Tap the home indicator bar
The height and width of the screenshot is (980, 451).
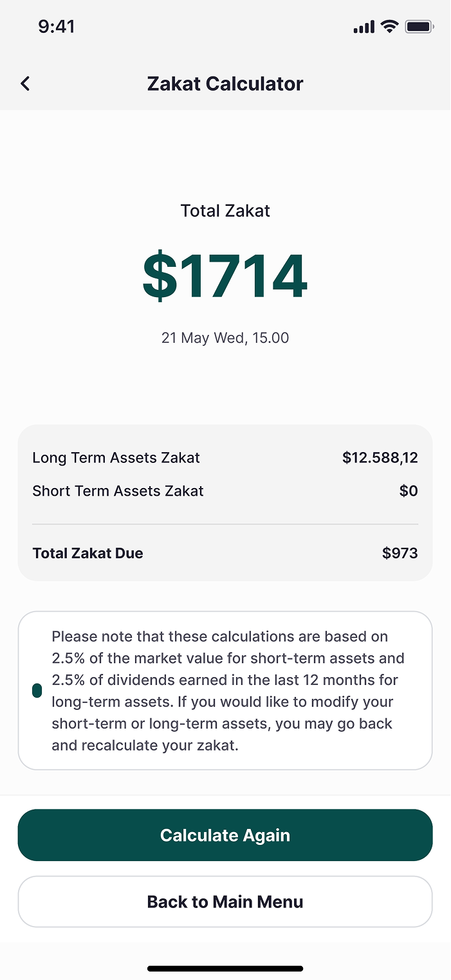click(x=225, y=968)
